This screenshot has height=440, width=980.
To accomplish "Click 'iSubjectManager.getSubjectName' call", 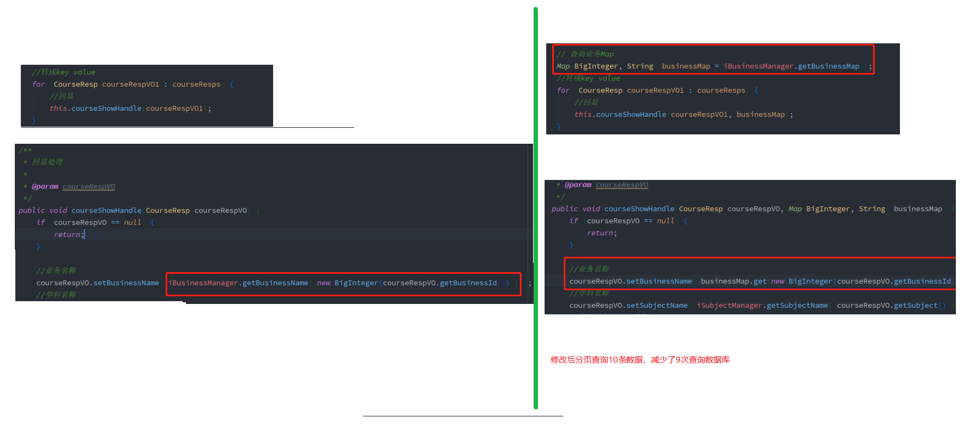I will coord(762,305).
